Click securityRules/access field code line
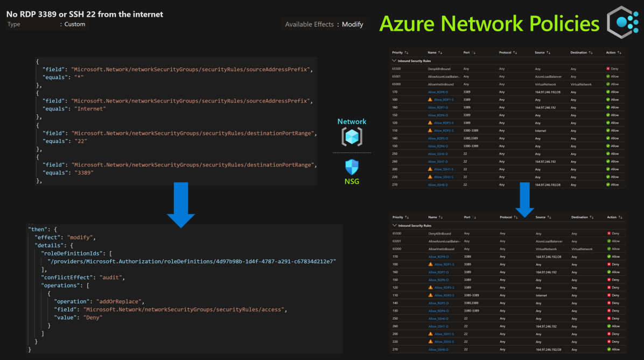 [171, 309]
